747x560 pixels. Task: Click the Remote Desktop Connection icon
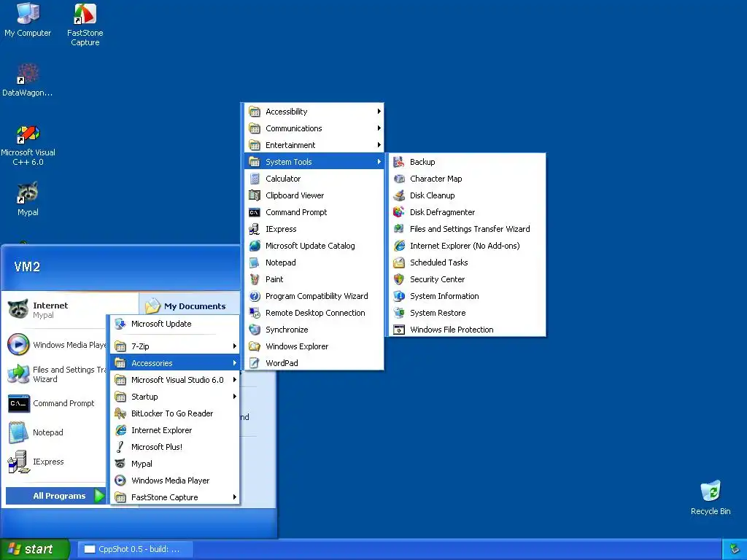click(x=255, y=312)
